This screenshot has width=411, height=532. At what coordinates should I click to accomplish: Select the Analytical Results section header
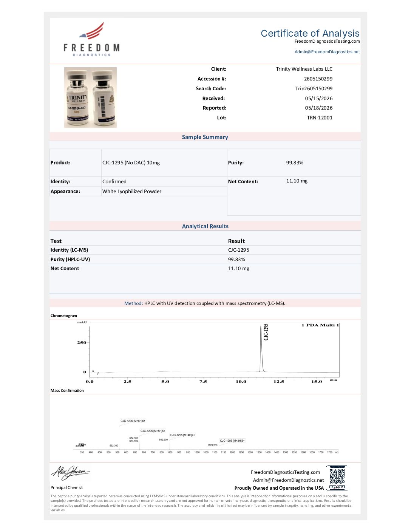point(205,226)
